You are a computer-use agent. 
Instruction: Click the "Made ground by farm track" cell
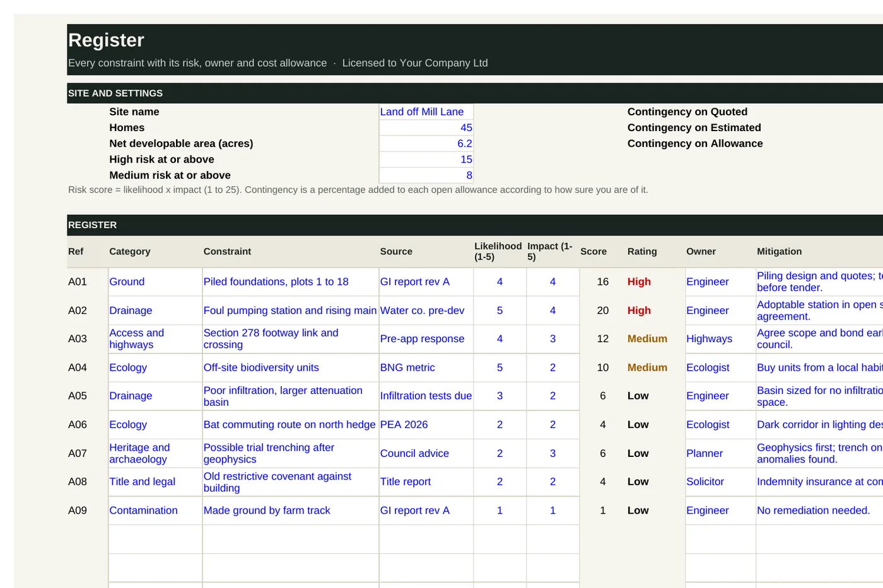(291, 510)
